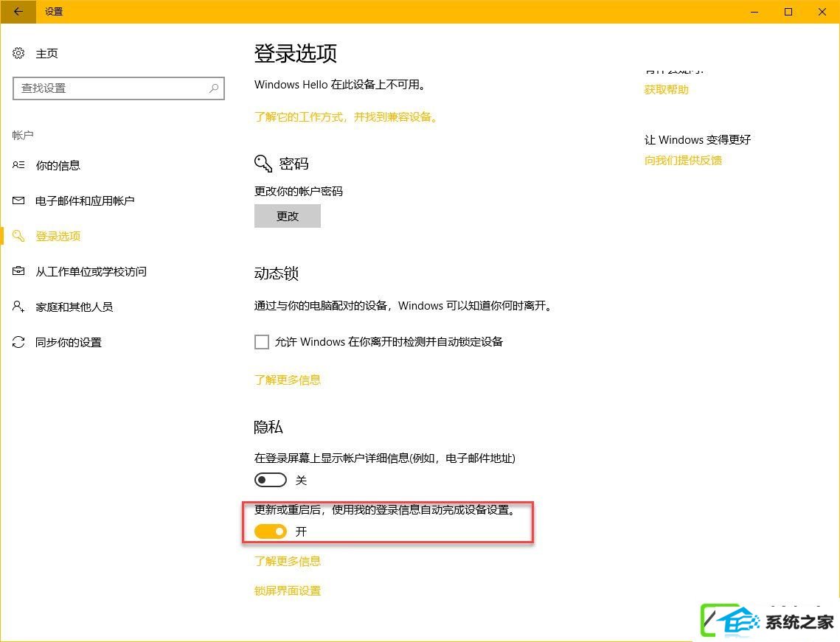Click the 更改 password button
This screenshot has width=840, height=642.
[288, 216]
